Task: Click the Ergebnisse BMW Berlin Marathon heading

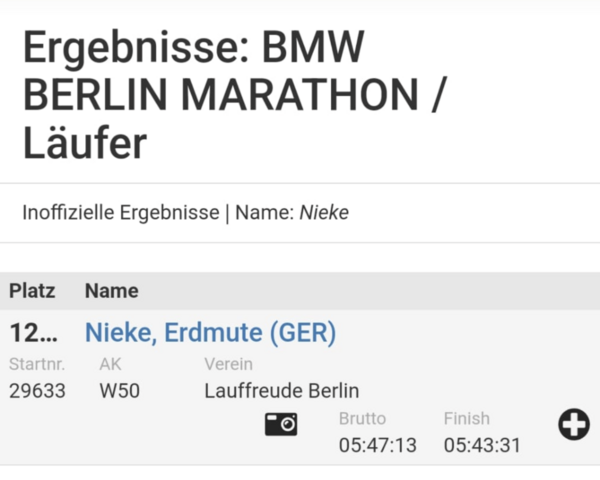Action: coord(234,95)
